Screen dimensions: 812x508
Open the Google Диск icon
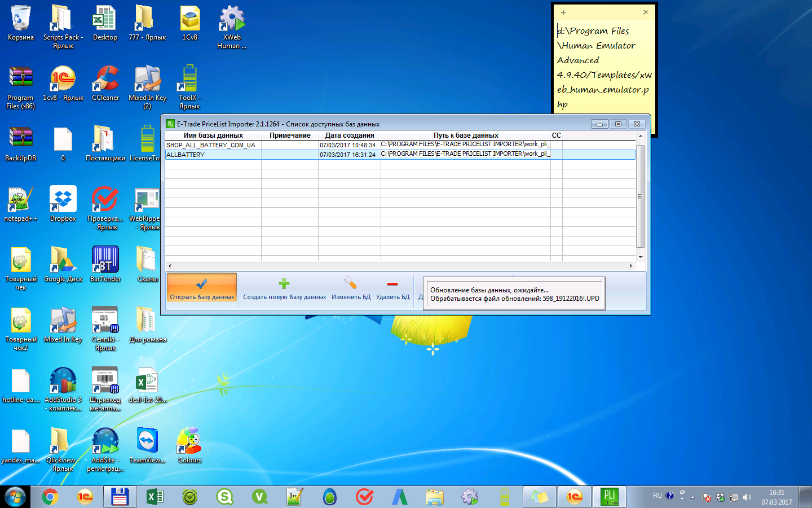63,265
